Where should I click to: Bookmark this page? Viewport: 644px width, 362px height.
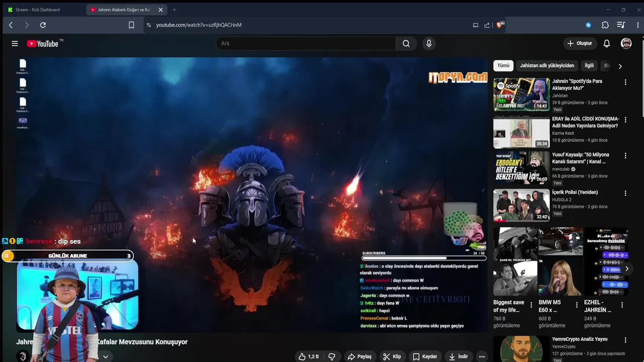click(131, 25)
